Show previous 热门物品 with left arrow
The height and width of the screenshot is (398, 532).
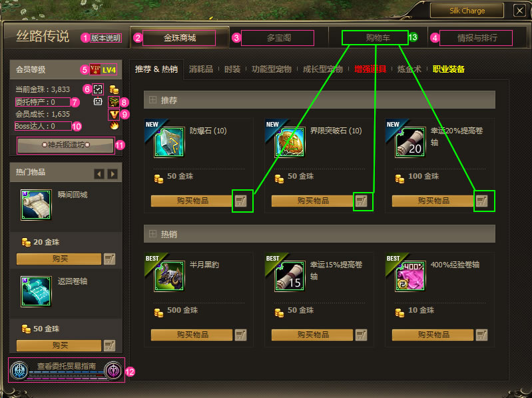[99, 174]
